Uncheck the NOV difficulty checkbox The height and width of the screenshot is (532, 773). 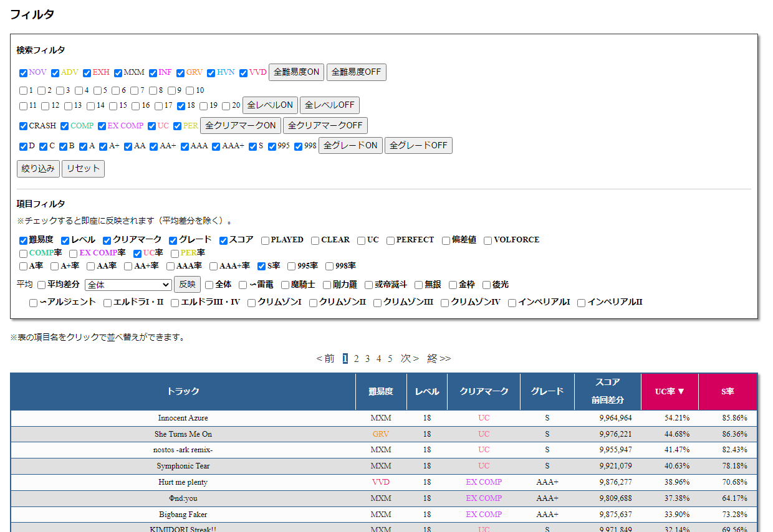click(24, 73)
